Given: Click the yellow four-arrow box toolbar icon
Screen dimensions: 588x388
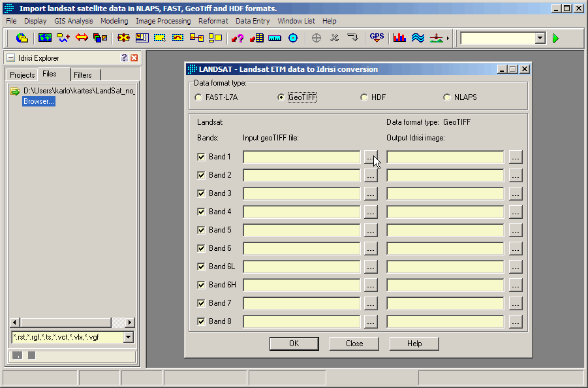Looking at the screenshot, I should point(123,38).
